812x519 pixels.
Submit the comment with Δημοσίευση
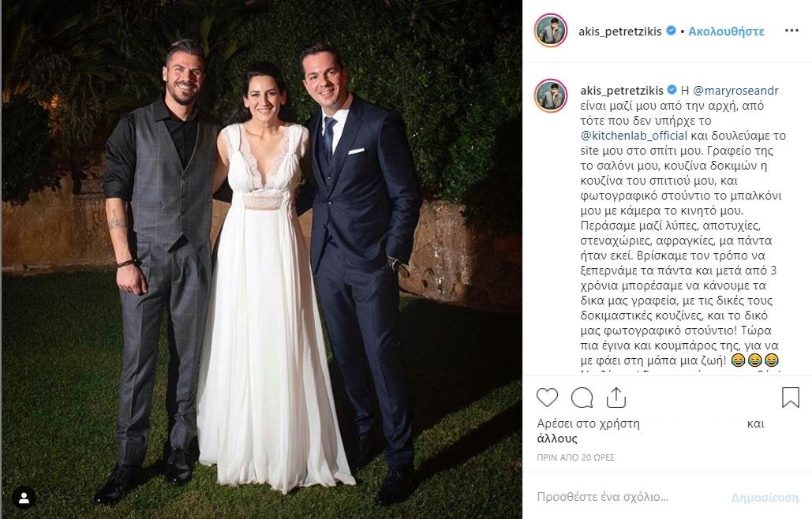click(765, 498)
